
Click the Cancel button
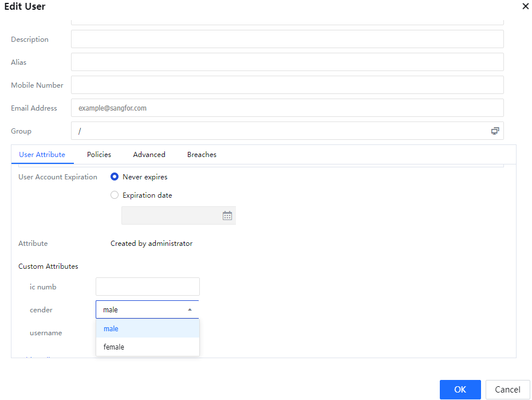[x=507, y=390]
